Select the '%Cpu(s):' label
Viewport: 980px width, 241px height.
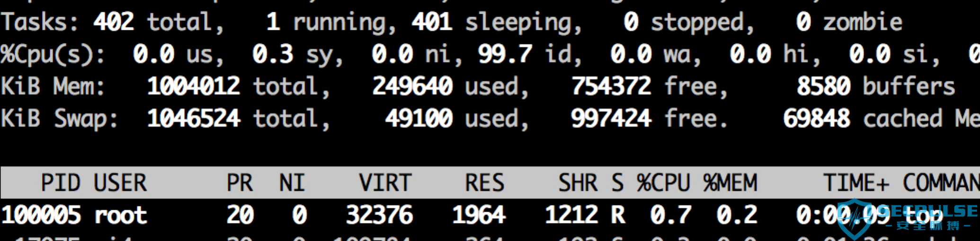tap(53, 55)
